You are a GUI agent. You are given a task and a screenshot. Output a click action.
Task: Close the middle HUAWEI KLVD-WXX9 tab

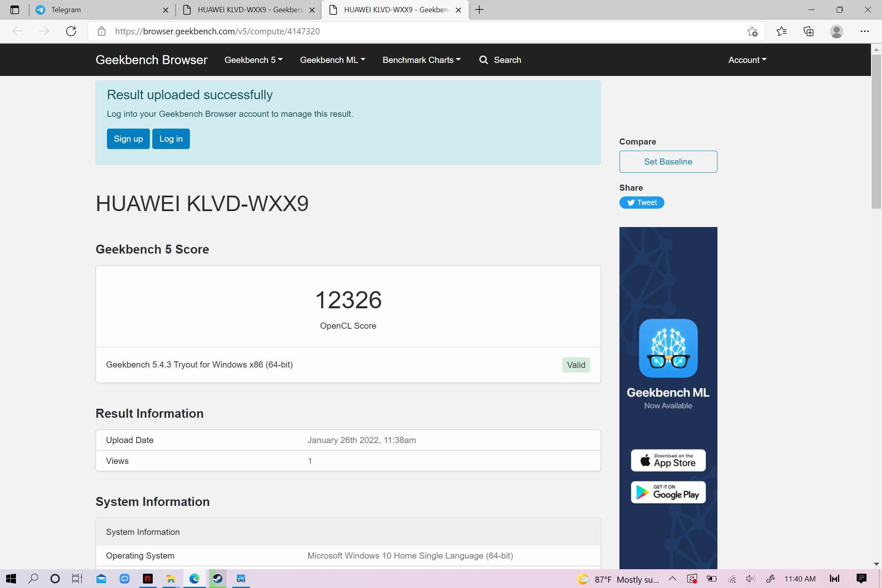[312, 10]
